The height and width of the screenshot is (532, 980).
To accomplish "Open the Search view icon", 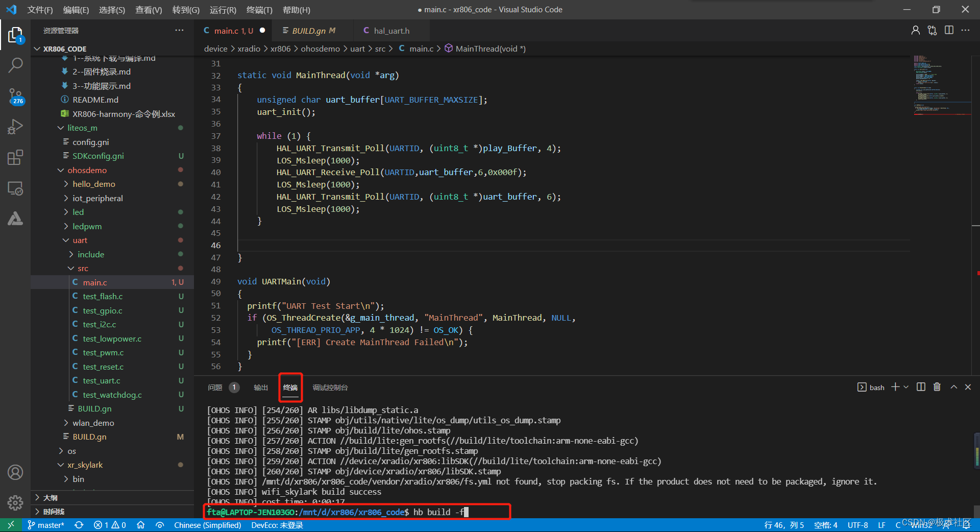I will click(x=15, y=65).
